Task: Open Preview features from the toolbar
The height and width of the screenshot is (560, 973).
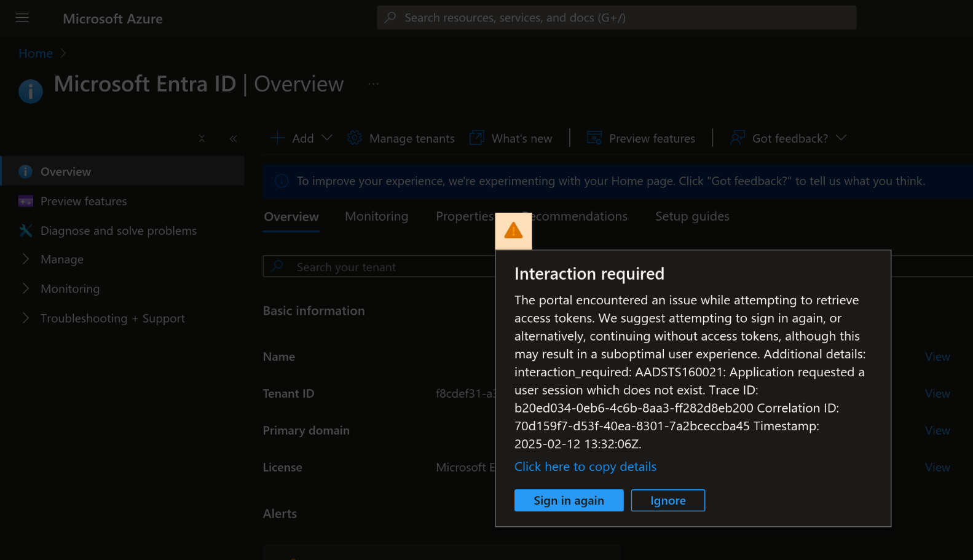Action: tap(652, 139)
